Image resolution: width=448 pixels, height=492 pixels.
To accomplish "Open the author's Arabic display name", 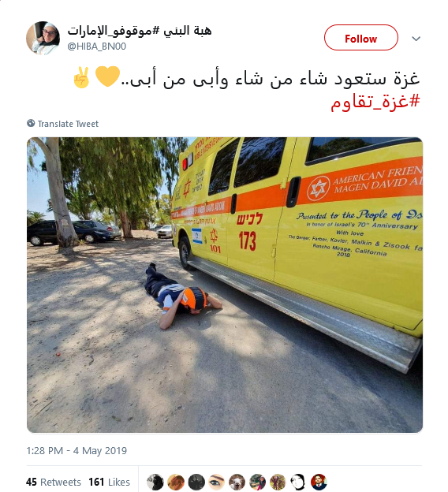I will [x=140, y=31].
